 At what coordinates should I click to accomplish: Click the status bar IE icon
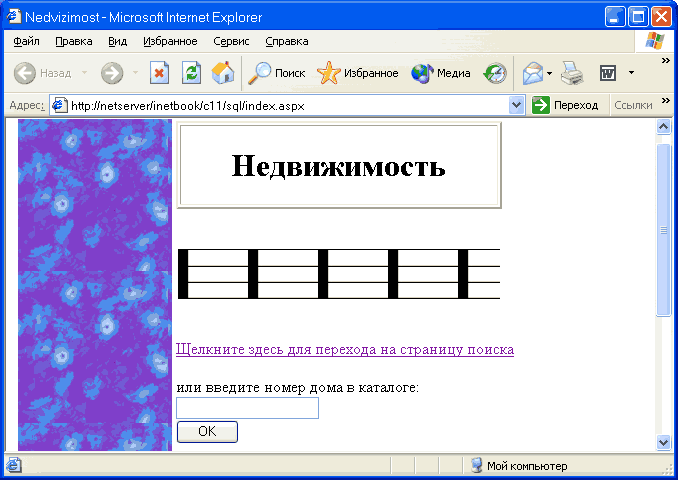coord(13,465)
